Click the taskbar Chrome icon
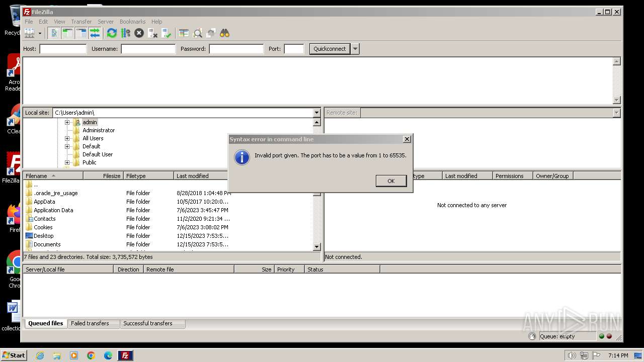Image resolution: width=644 pixels, height=362 pixels. click(x=91, y=355)
